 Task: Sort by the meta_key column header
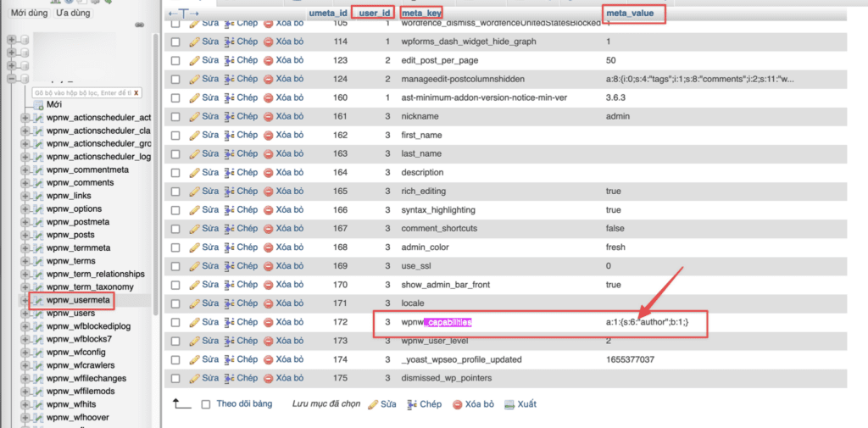[421, 12]
